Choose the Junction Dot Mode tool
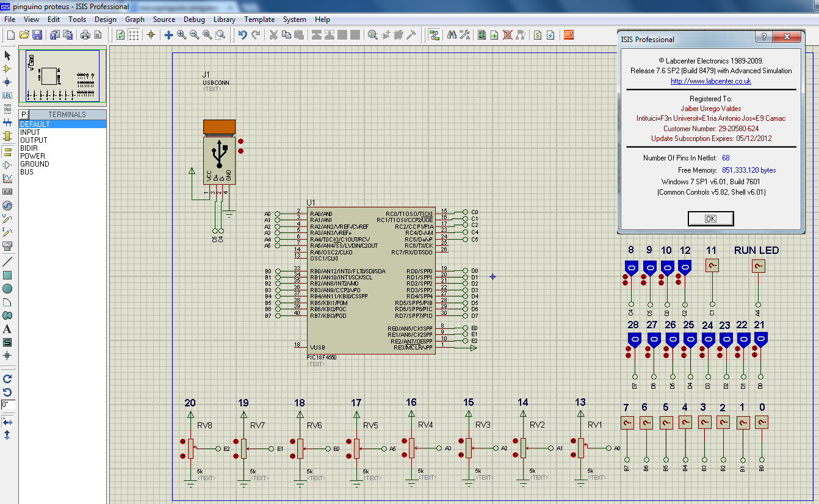The height and width of the screenshot is (504, 819). coord(7,82)
